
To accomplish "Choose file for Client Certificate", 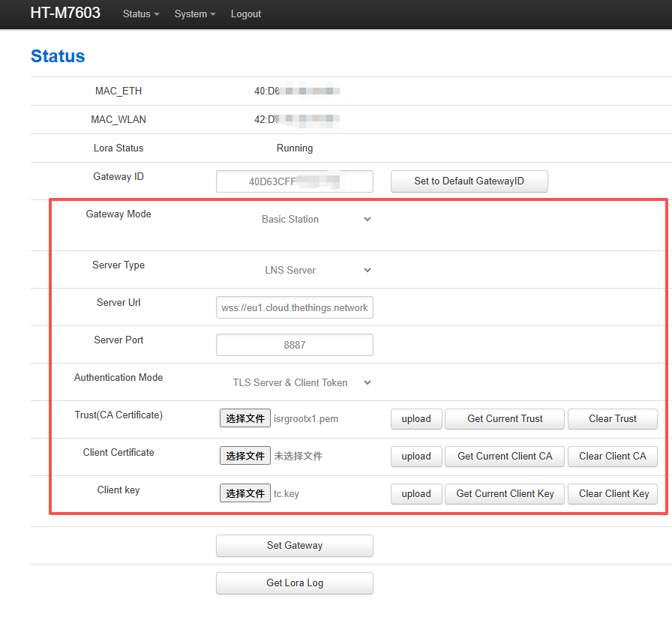I will [x=245, y=456].
